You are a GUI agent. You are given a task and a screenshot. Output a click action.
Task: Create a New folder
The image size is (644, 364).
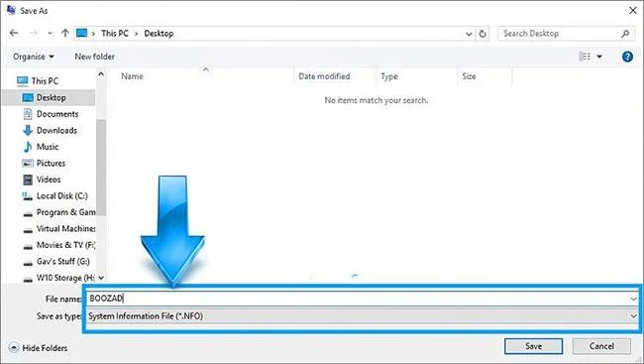click(x=94, y=57)
